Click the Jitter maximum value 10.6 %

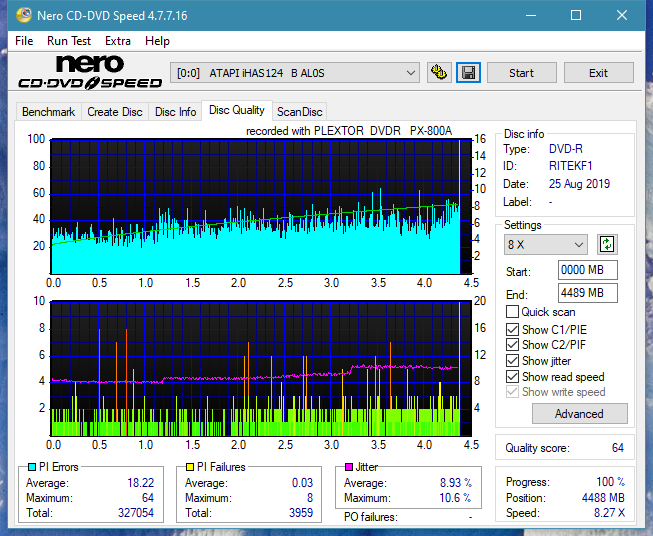455,498
